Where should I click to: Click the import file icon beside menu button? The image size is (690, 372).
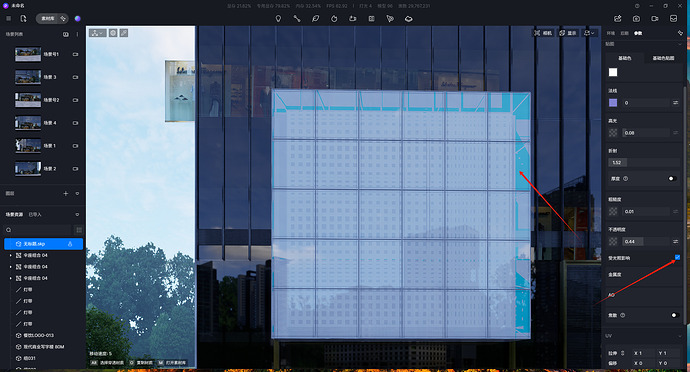pos(23,18)
